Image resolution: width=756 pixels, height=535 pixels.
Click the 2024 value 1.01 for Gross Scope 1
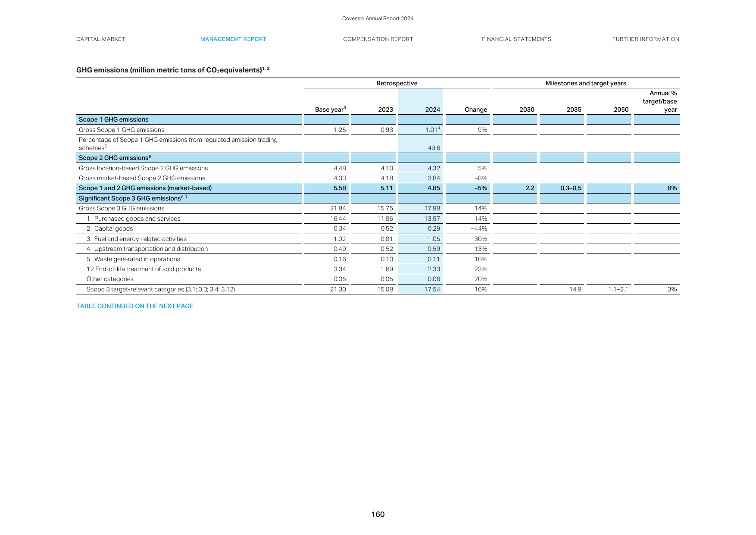coord(433,129)
